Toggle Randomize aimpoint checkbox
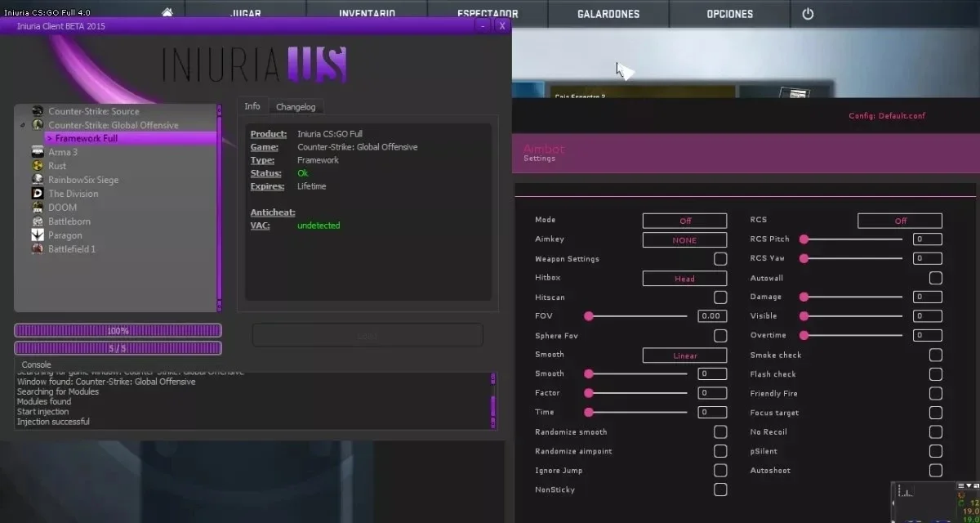 pyautogui.click(x=720, y=451)
